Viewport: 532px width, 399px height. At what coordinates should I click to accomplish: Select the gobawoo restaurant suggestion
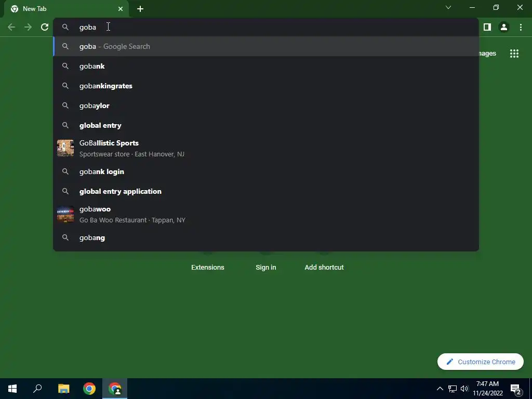[266, 215]
